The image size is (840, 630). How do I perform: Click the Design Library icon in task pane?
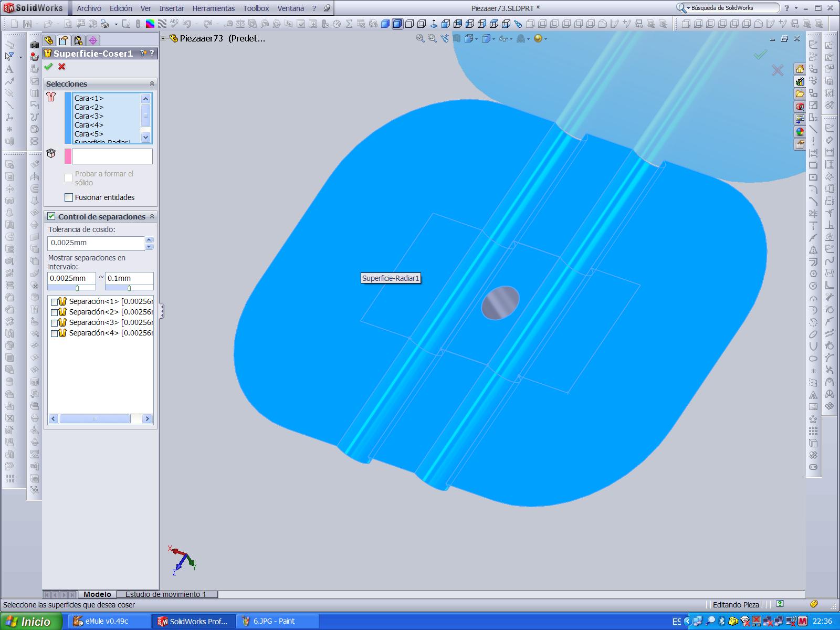[x=800, y=81]
